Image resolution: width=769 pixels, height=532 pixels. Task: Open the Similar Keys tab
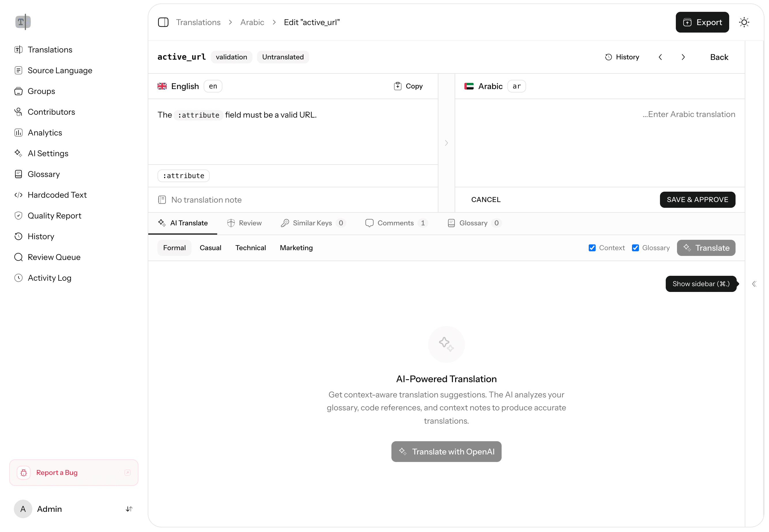tap(312, 223)
